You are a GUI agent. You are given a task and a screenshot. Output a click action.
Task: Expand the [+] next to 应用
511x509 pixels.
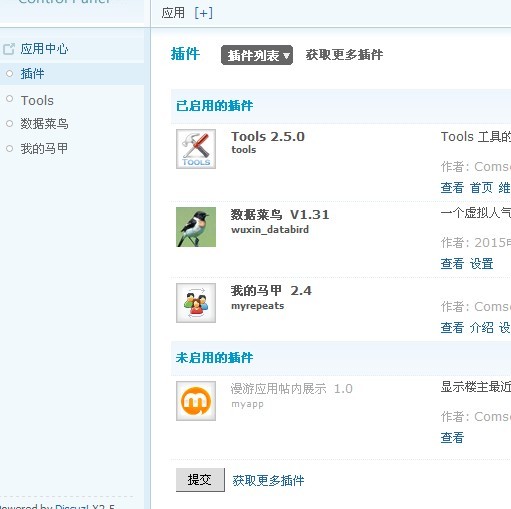coord(203,13)
